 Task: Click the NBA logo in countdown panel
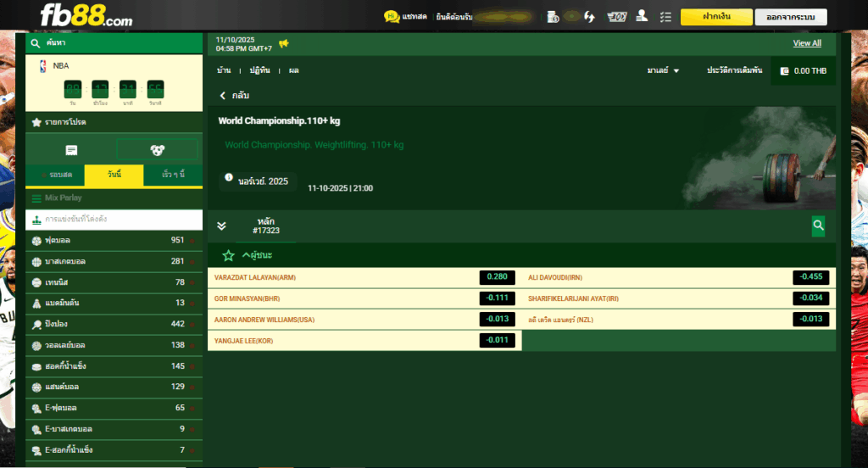tap(43, 66)
